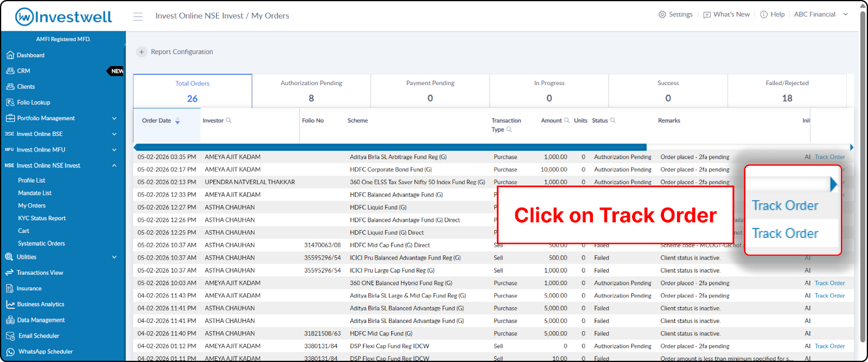868x362 pixels.
Task: Open What's New announcements
Action: [x=726, y=15]
